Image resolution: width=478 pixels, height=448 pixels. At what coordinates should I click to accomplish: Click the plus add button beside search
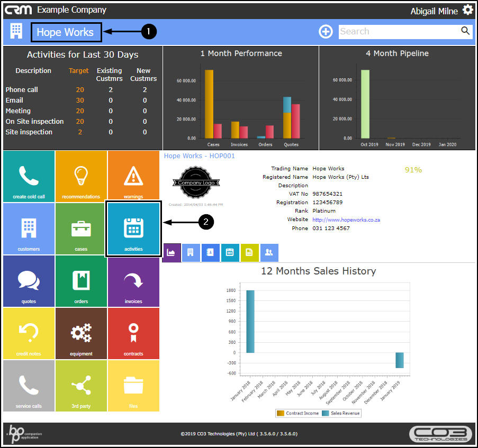(326, 31)
